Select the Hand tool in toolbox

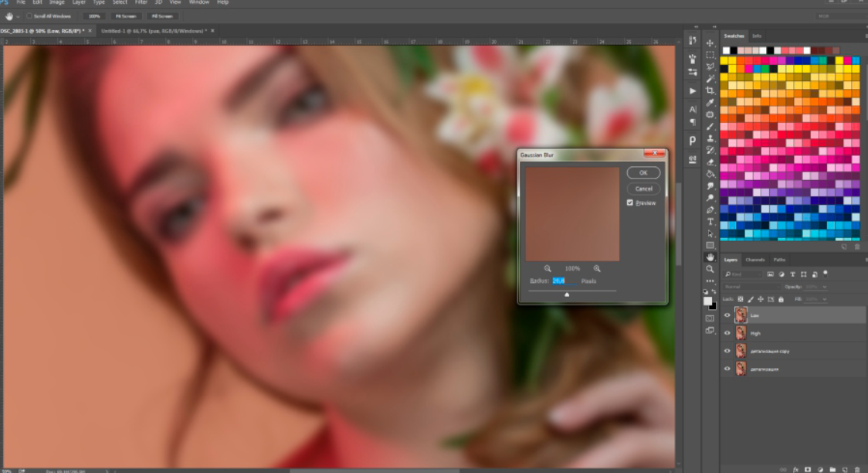tap(710, 257)
